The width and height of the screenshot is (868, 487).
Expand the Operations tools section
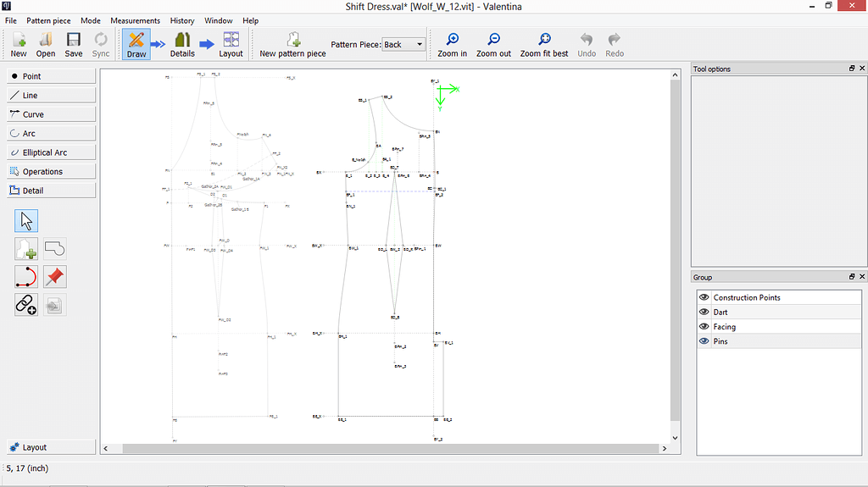[x=51, y=172]
